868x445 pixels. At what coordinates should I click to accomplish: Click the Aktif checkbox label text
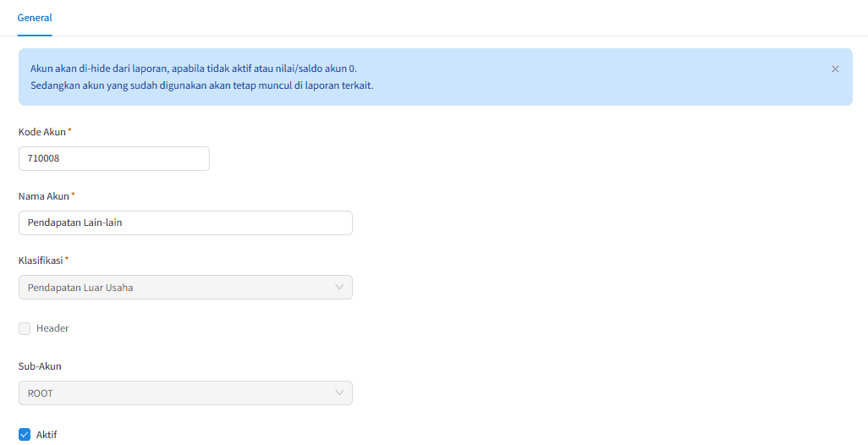[47, 435]
